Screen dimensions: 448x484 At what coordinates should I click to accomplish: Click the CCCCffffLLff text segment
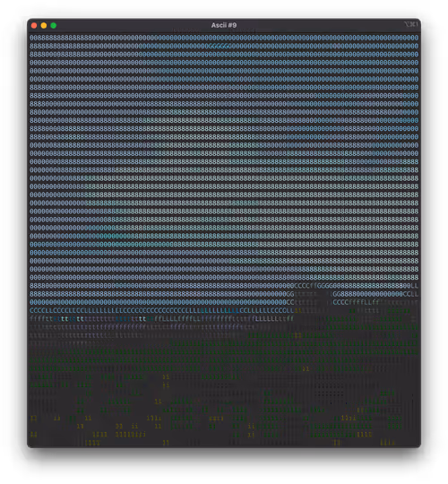[356, 302]
